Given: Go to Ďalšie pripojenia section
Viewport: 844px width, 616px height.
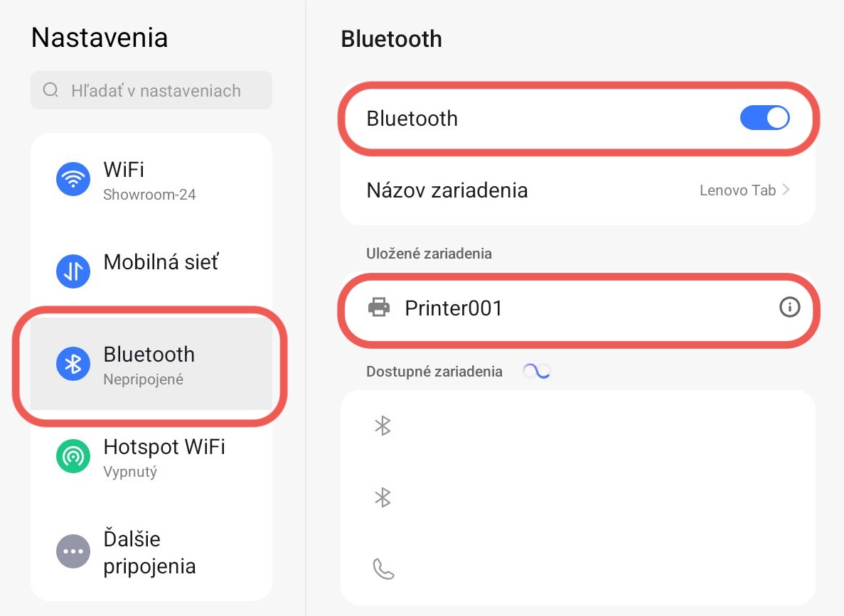Looking at the screenshot, I should point(149,552).
